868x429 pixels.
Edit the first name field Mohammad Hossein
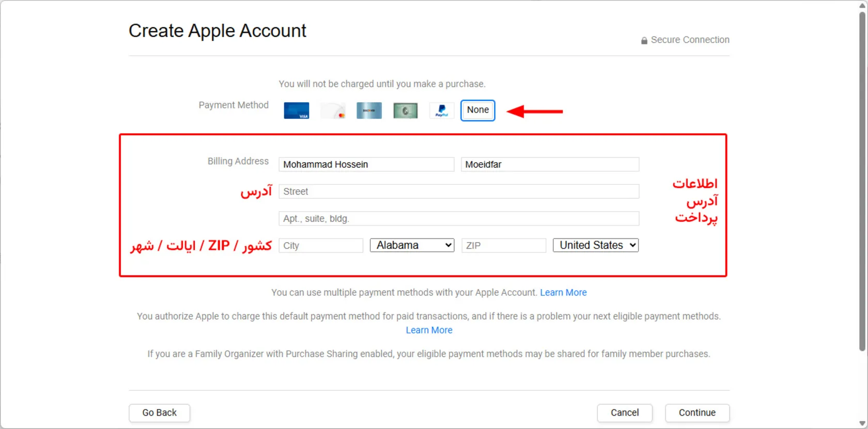(x=366, y=165)
